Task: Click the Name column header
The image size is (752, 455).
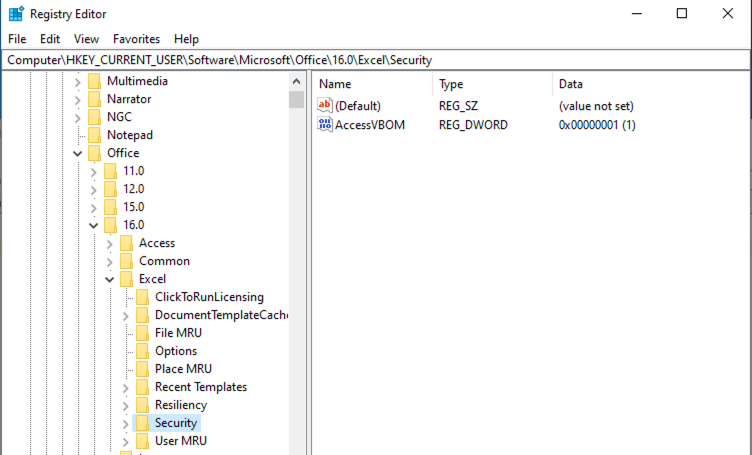Action: [x=336, y=85]
